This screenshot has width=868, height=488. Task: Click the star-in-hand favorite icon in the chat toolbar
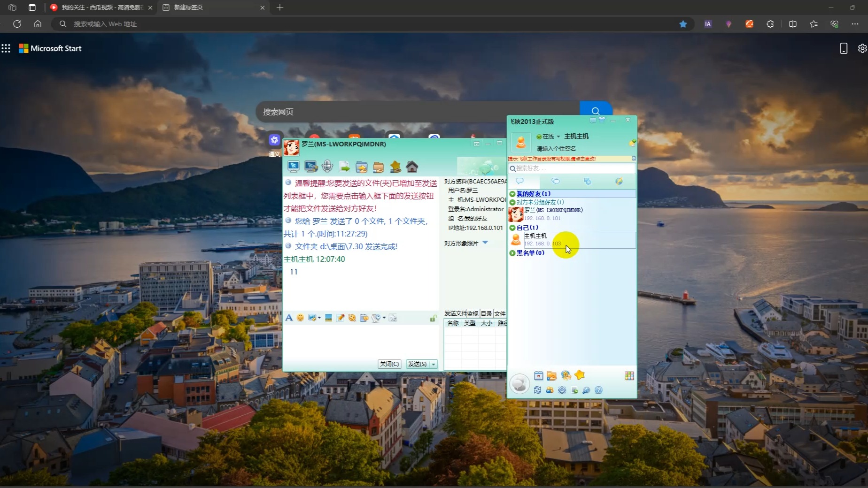point(395,167)
